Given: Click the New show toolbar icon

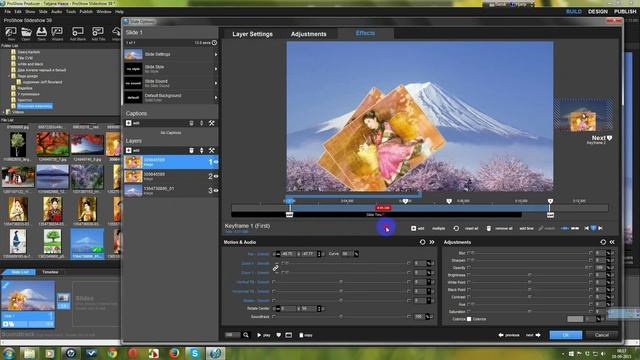Looking at the screenshot, I should pyautogui.click(x=11, y=31).
